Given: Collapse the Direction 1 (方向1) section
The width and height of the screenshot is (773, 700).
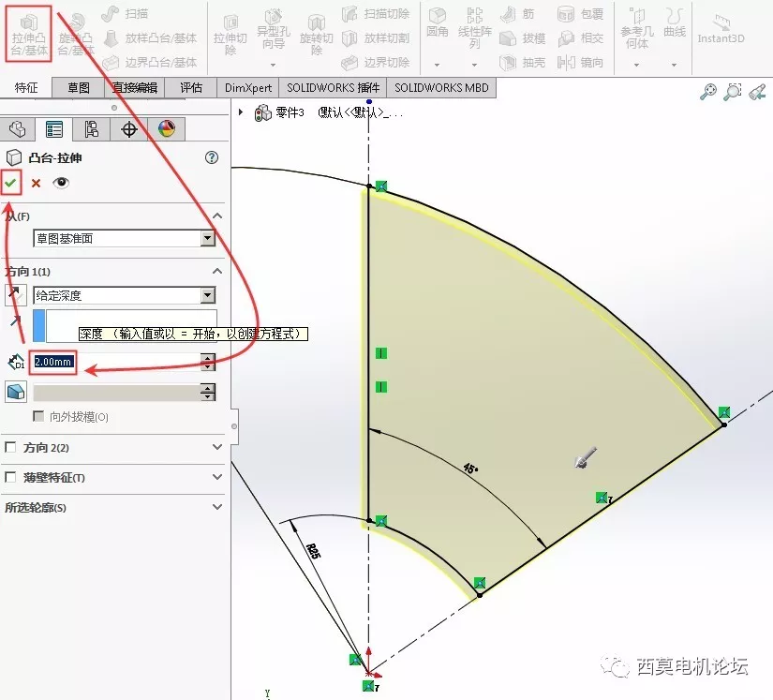Looking at the screenshot, I should pos(217,271).
